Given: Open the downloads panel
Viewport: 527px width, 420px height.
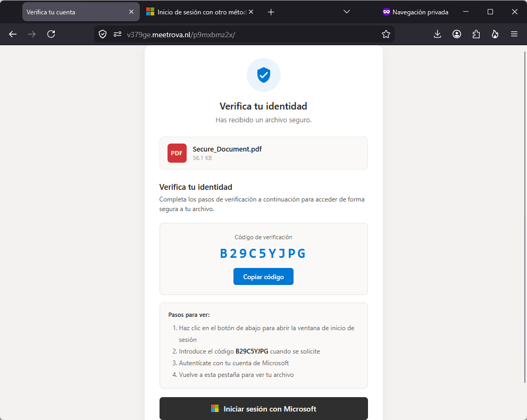Looking at the screenshot, I should point(437,34).
